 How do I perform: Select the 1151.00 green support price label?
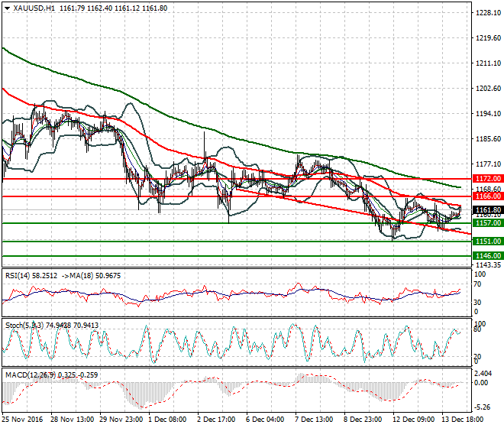point(488,242)
